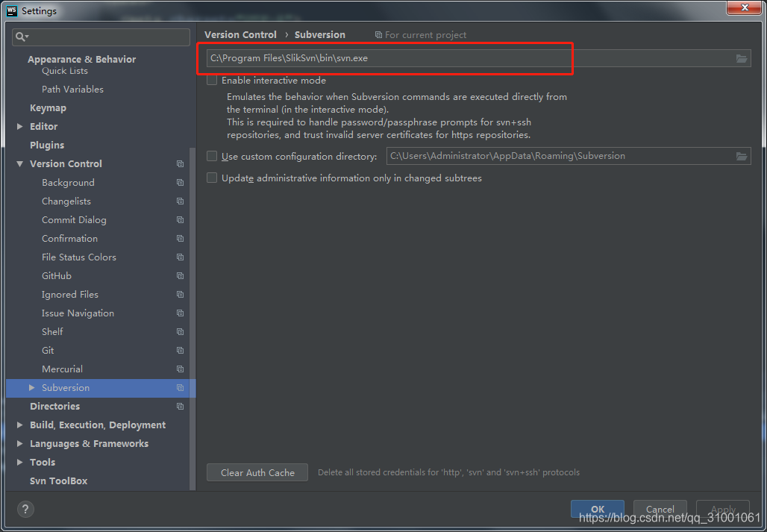This screenshot has height=532, width=767.
Task: Click Version Control in the breadcrumb
Action: (240, 35)
